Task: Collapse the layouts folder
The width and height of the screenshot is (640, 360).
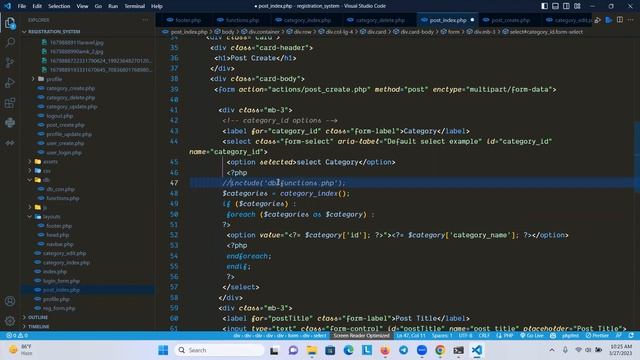Action: (x=51, y=217)
